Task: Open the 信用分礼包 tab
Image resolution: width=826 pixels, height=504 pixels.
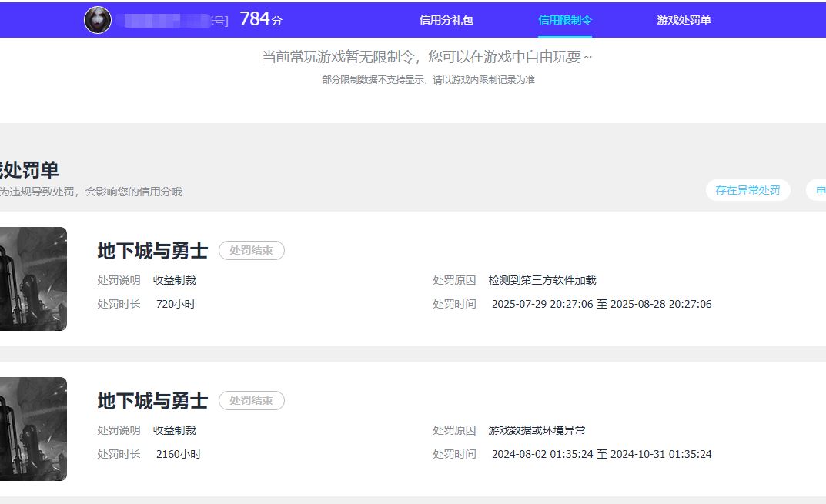Action: click(446, 21)
